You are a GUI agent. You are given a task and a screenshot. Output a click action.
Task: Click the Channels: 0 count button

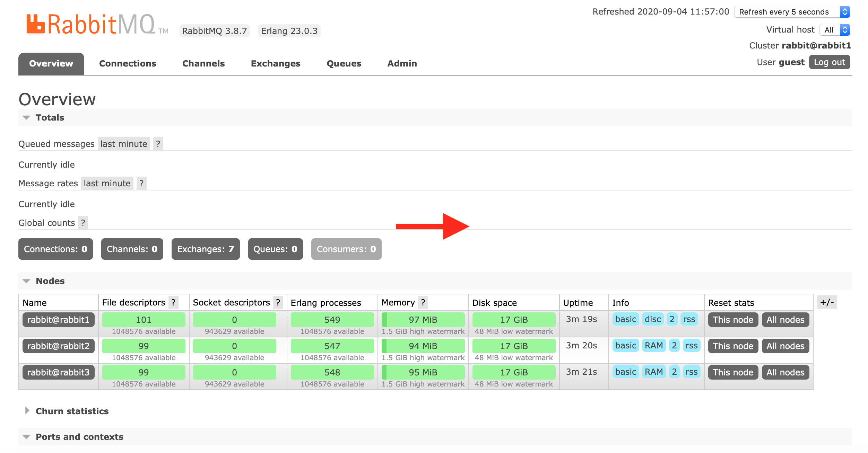tap(132, 249)
